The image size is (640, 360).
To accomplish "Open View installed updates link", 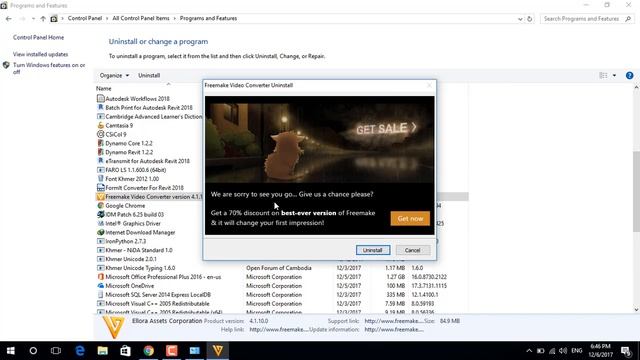I will (x=40, y=54).
